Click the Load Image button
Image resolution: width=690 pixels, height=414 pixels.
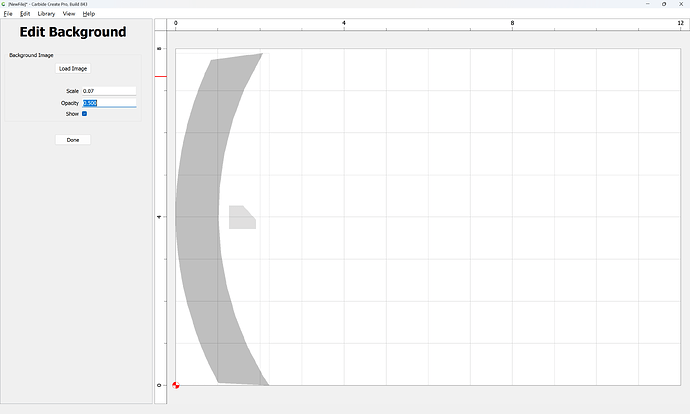(x=73, y=69)
